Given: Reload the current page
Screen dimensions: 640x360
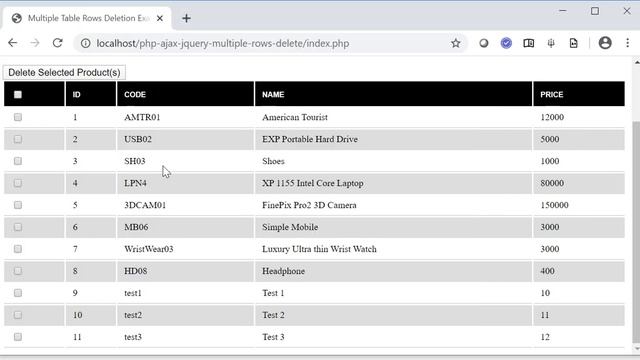Looking at the screenshot, I should pyautogui.click(x=58, y=43).
